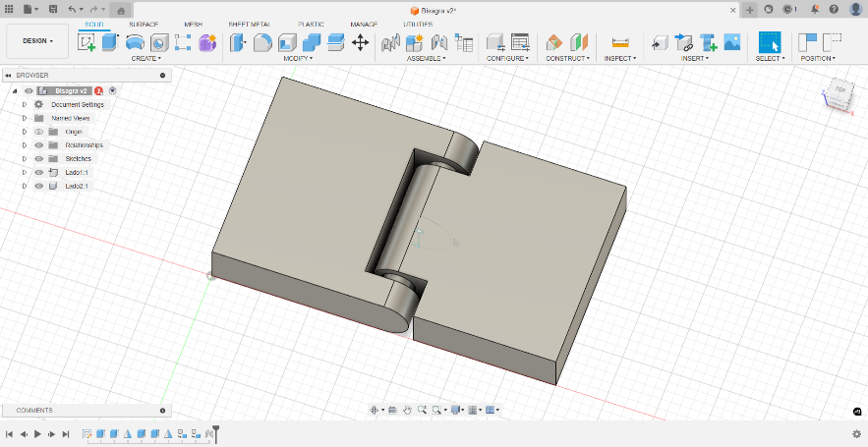Image resolution: width=868 pixels, height=447 pixels.
Task: Toggle visibility of Origin folder
Action: (x=38, y=132)
